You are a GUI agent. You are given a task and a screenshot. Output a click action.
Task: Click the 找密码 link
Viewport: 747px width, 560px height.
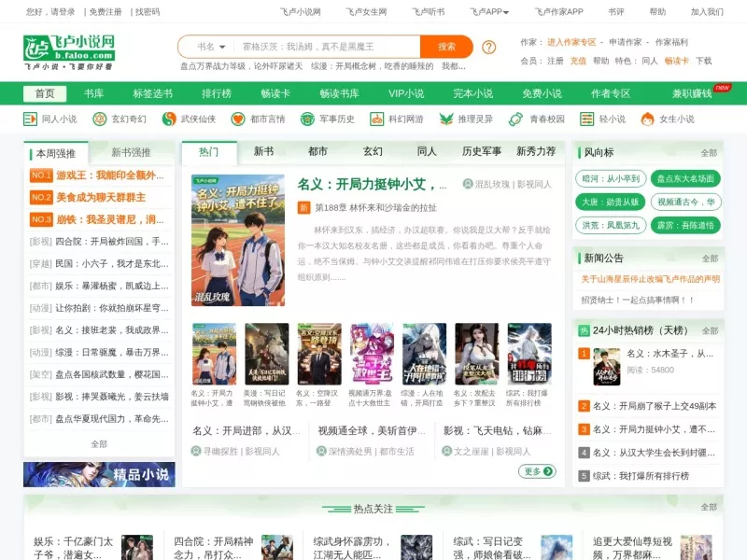(148, 12)
